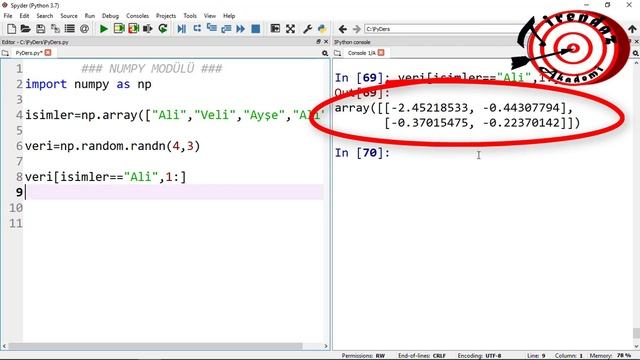Open the Run menu
640x360 pixels.
[x=89, y=16]
